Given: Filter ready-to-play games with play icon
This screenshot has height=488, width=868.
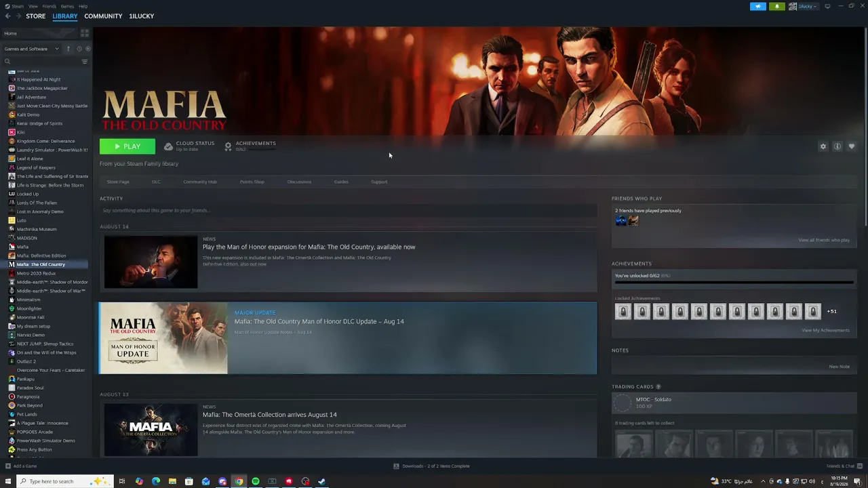Looking at the screenshot, I should pyautogui.click(x=87, y=49).
